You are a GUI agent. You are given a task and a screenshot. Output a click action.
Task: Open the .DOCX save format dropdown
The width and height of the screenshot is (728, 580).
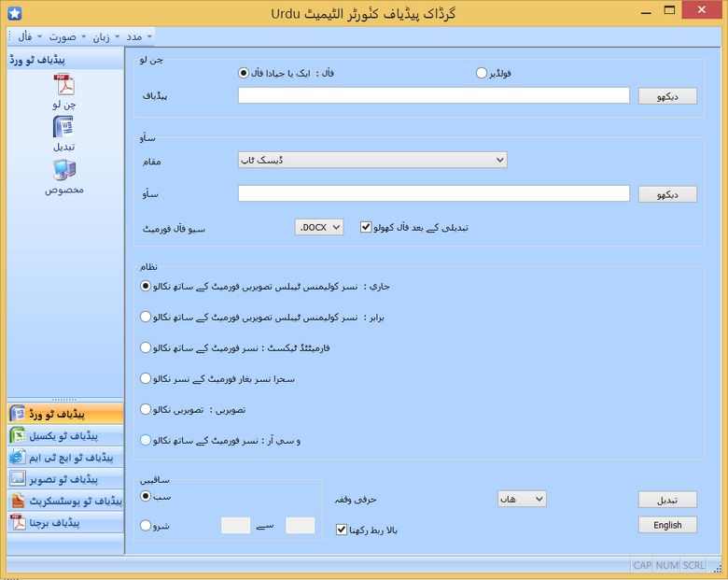pos(319,227)
